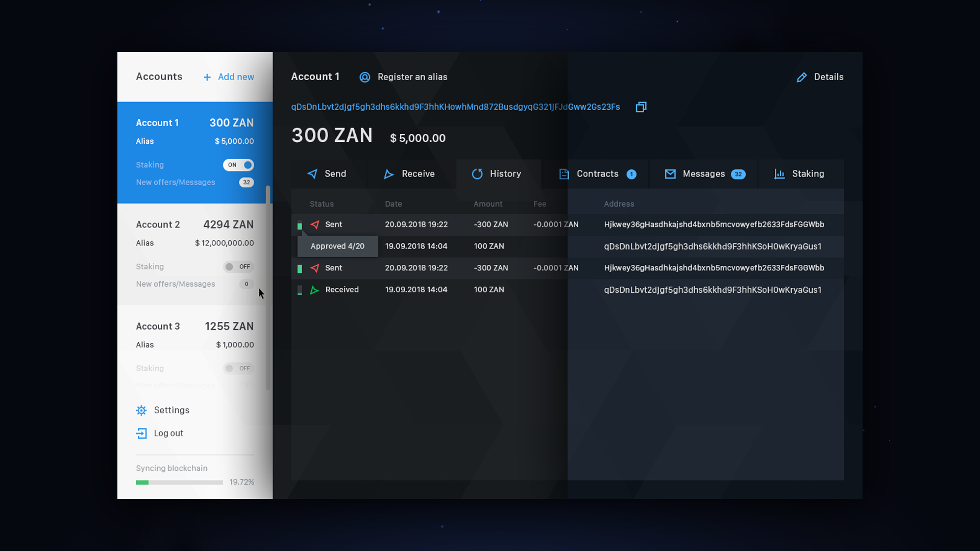Click qDsDnLbvt2d address in second history row
Screen dimensions: 980x551
coord(713,246)
